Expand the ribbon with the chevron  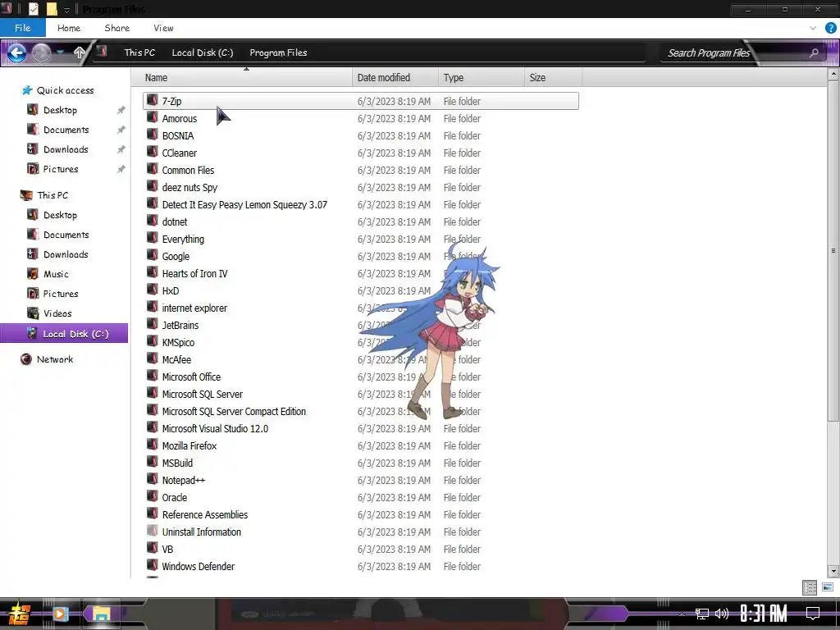(813, 28)
